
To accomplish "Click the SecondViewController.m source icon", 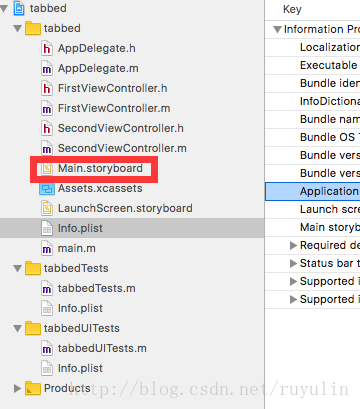I will coord(47,148).
